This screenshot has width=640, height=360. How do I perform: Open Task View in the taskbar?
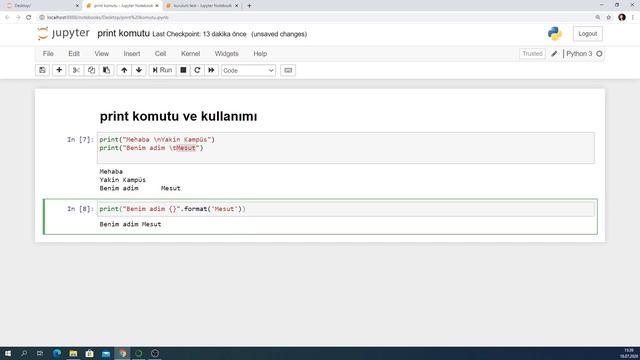coord(40,353)
